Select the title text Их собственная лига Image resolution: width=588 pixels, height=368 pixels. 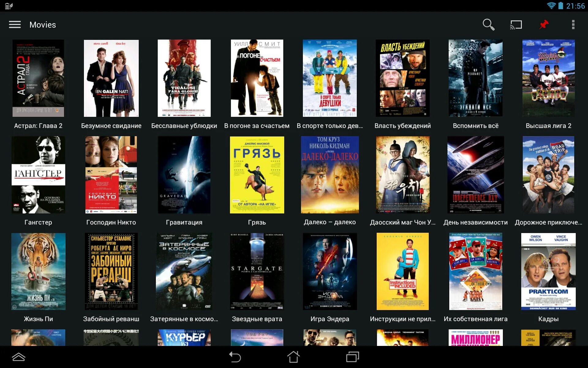click(x=476, y=319)
